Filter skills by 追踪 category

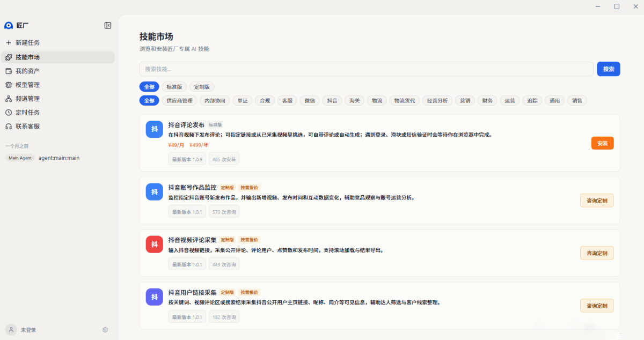[532, 100]
